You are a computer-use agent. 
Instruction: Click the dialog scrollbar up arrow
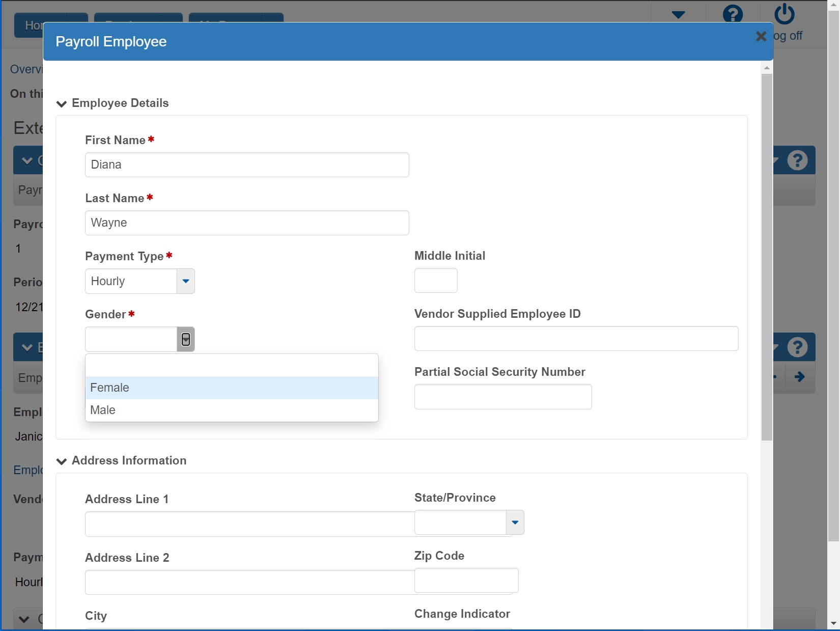[x=767, y=68]
